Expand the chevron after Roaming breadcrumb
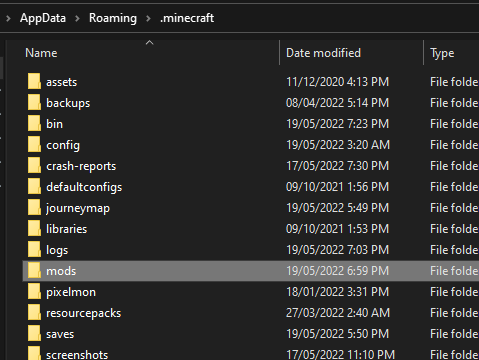This screenshot has height=360, width=479. [x=148, y=18]
